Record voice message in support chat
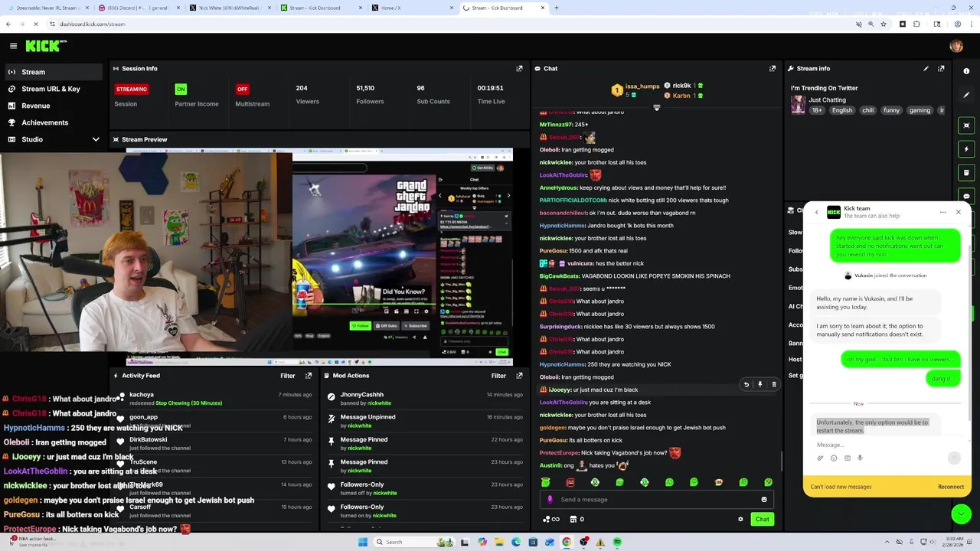 click(860, 458)
